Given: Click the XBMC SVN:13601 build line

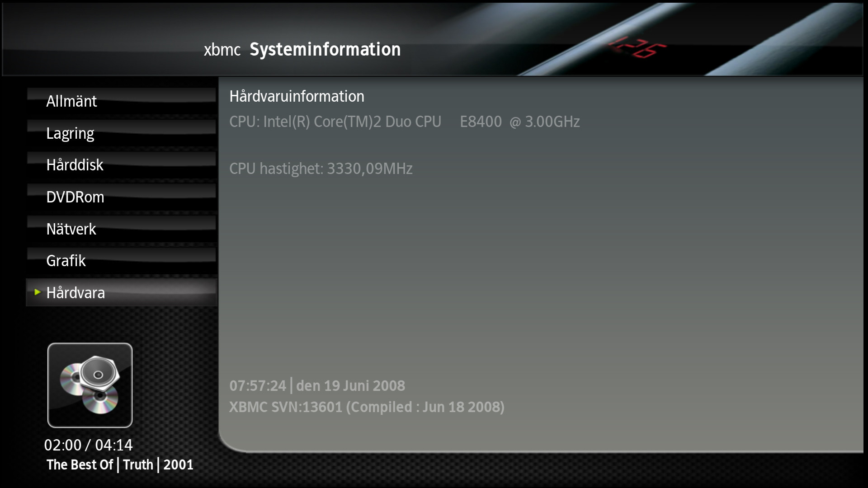Looking at the screenshot, I should pos(367,407).
